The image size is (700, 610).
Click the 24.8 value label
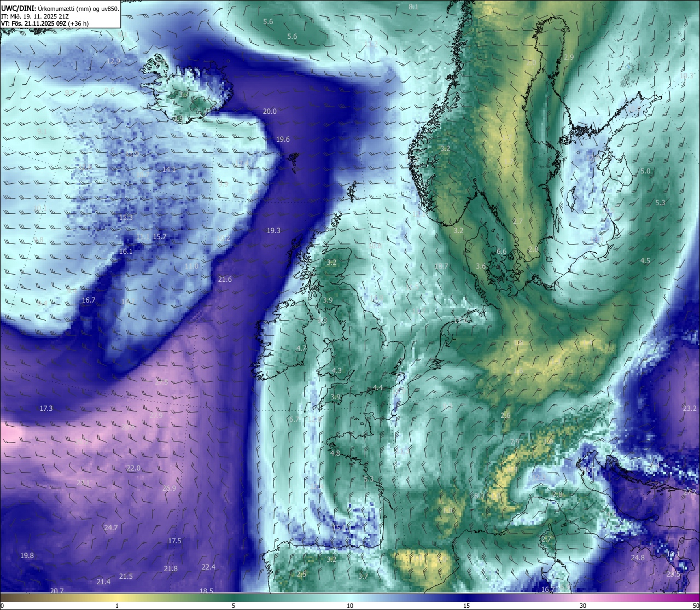pyautogui.click(x=638, y=557)
